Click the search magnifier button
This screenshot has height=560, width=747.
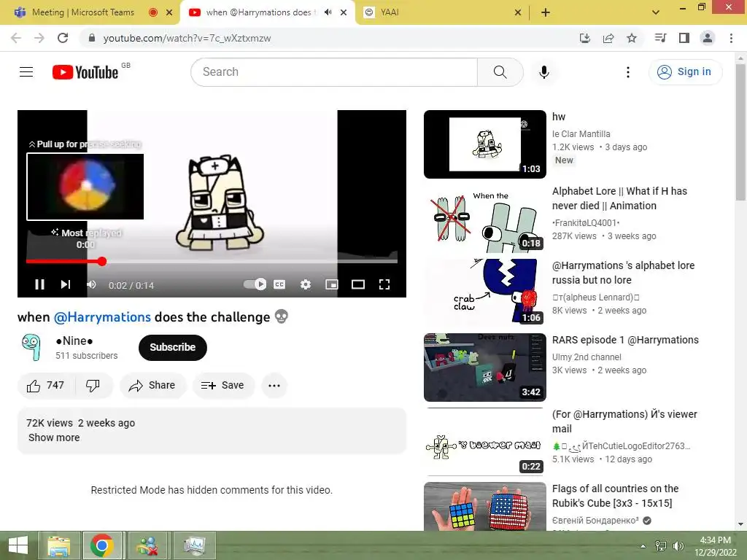point(500,72)
